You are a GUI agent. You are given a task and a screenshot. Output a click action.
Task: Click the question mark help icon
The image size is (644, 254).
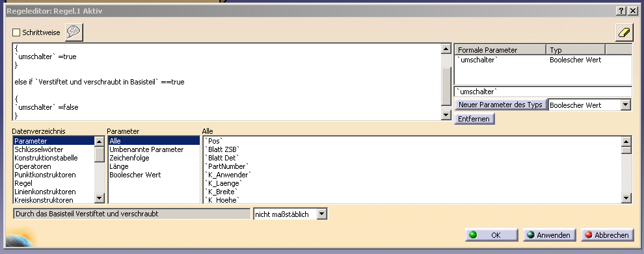[x=622, y=11]
